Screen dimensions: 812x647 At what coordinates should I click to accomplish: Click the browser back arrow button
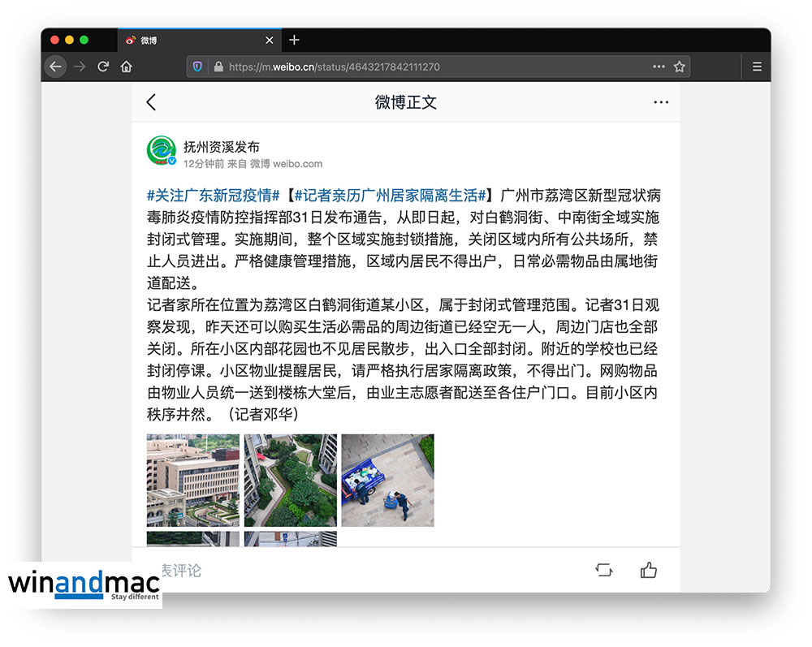point(55,67)
